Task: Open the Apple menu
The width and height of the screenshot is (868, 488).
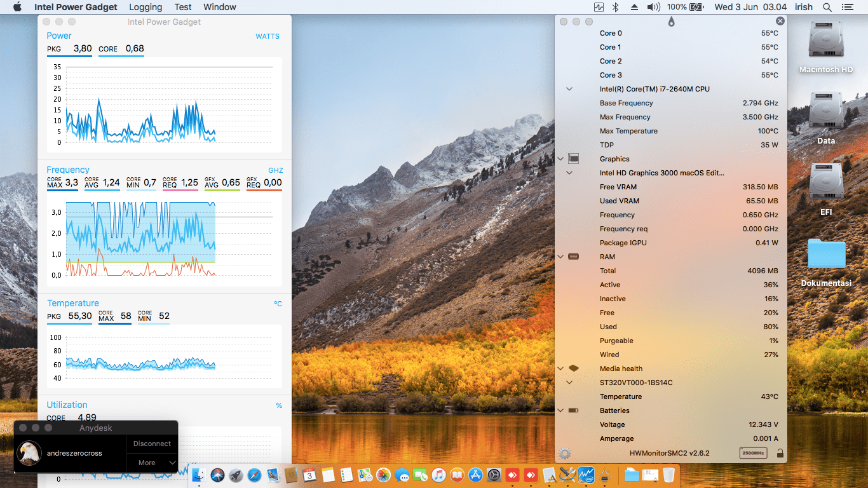Action: pyautogui.click(x=17, y=7)
